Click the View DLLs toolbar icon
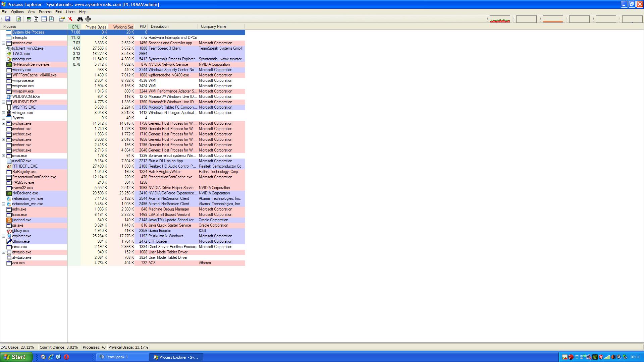Image resolution: width=644 pixels, height=362 pixels. 52,19
